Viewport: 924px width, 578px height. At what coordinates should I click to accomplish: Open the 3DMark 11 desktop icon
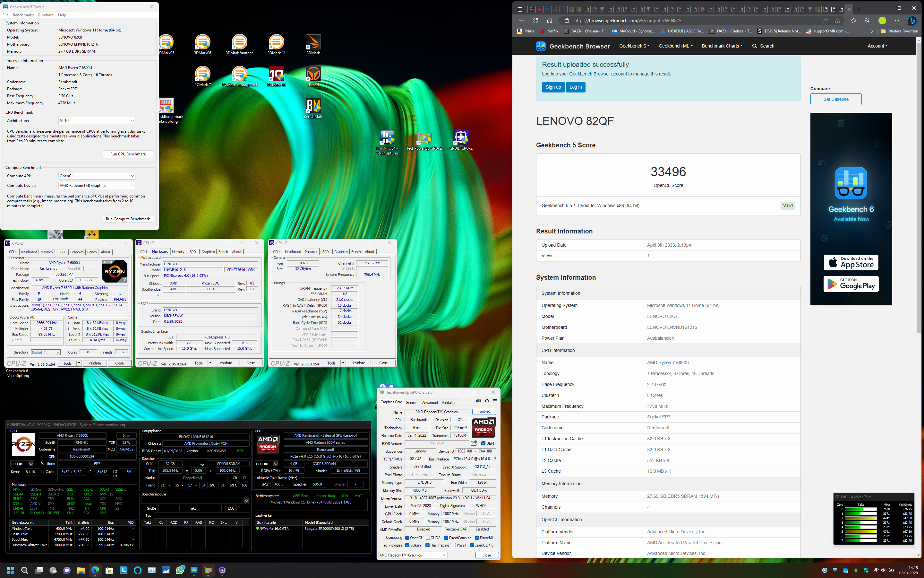pos(277,45)
